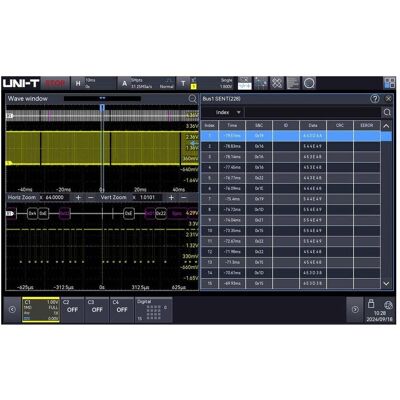Image resolution: width=400 pixels, height=400 pixels.
Task: Click the search icon in the Bus1 decode table
Action: click(387, 112)
